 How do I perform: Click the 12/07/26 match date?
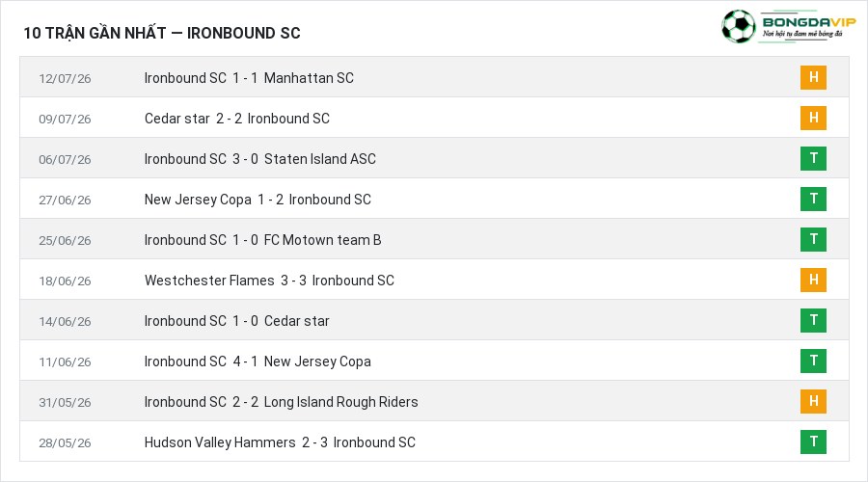(65, 79)
